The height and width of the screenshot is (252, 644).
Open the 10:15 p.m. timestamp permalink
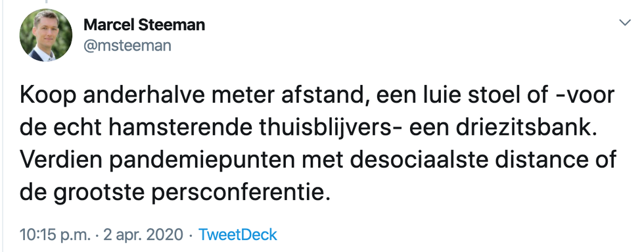point(55,235)
